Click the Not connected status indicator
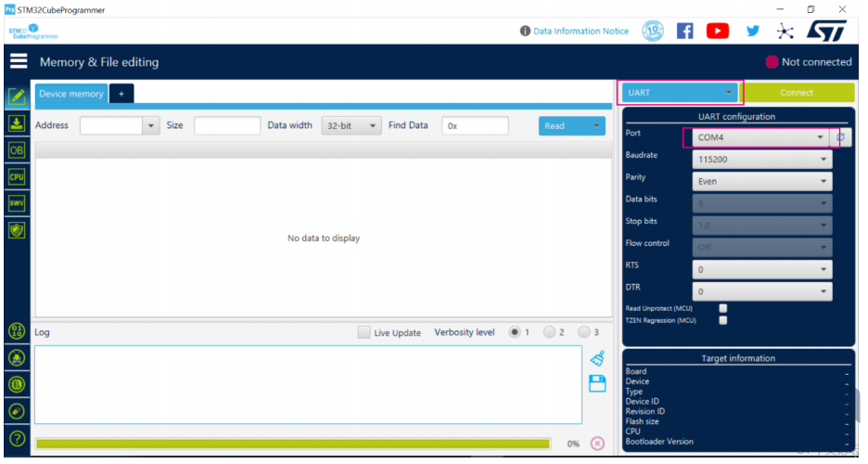The height and width of the screenshot is (464, 868). point(809,62)
